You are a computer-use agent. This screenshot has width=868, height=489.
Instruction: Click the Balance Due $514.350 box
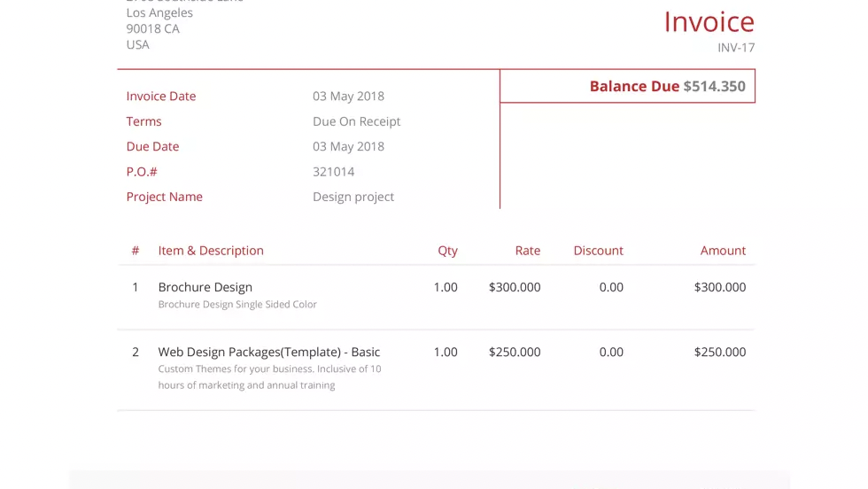[627, 86]
